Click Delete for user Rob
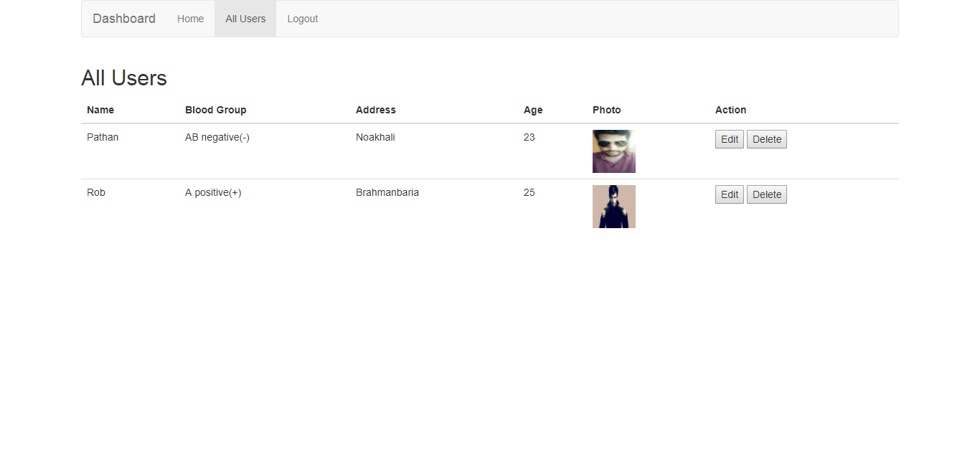 coord(766,194)
